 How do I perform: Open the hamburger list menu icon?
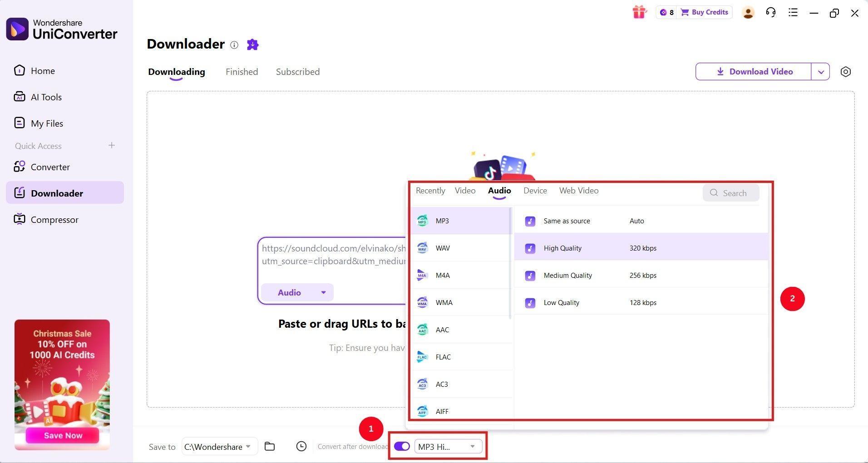(x=793, y=12)
